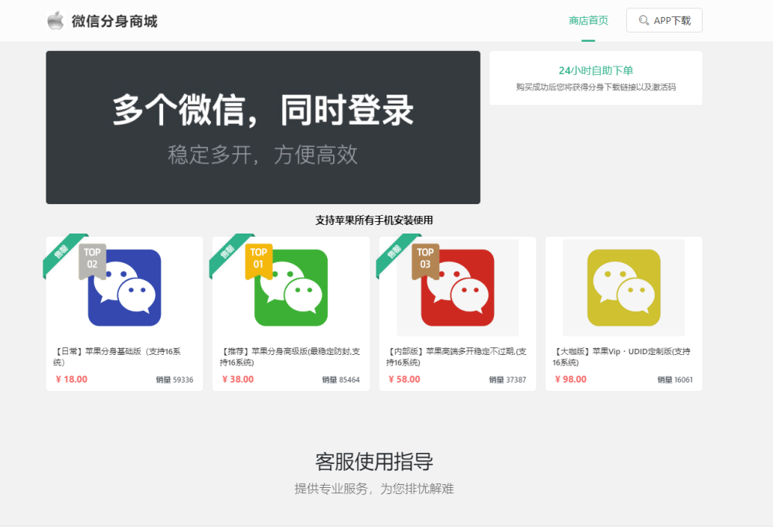Click the ¥38.00 price
773x532 pixels.
[237, 379]
